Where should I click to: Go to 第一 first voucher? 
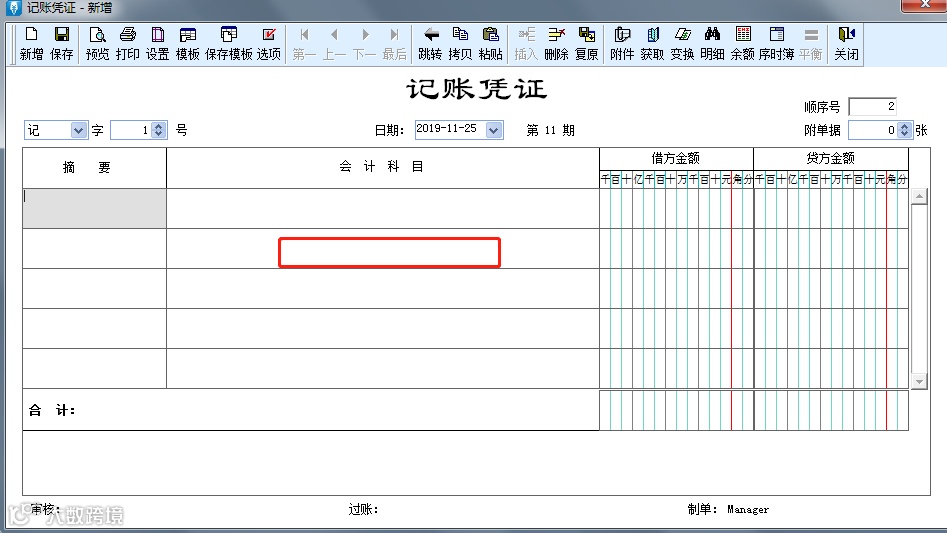click(x=304, y=43)
